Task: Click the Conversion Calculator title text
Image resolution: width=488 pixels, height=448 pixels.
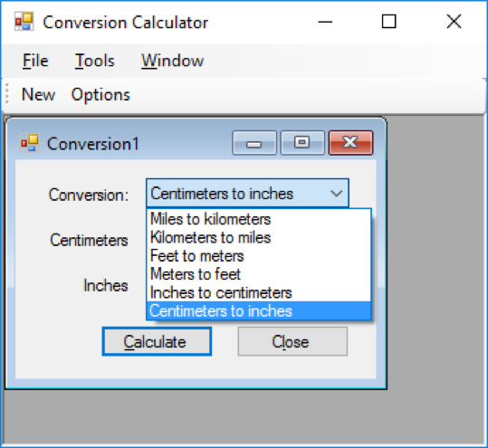Action: [x=126, y=23]
